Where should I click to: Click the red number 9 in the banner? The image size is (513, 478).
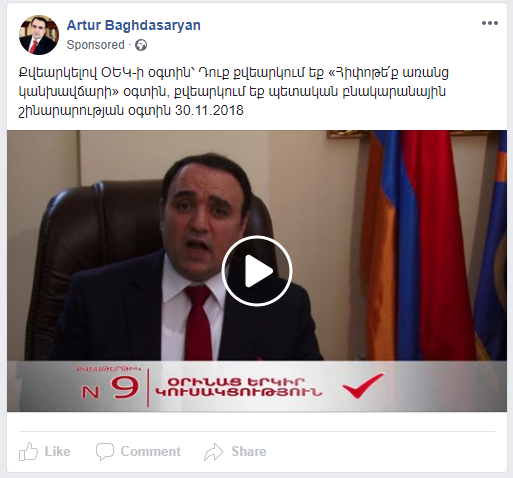(x=125, y=388)
